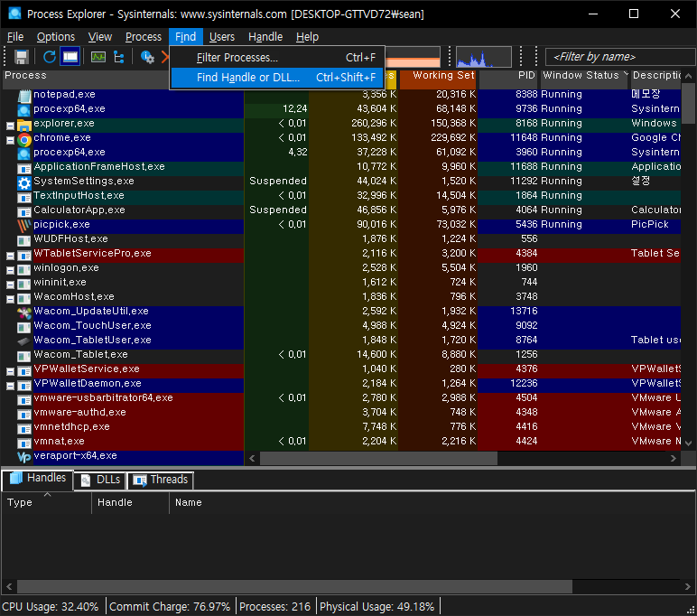The height and width of the screenshot is (616, 697).
Task: Click the explorer.exe folder icon
Action: (24, 124)
